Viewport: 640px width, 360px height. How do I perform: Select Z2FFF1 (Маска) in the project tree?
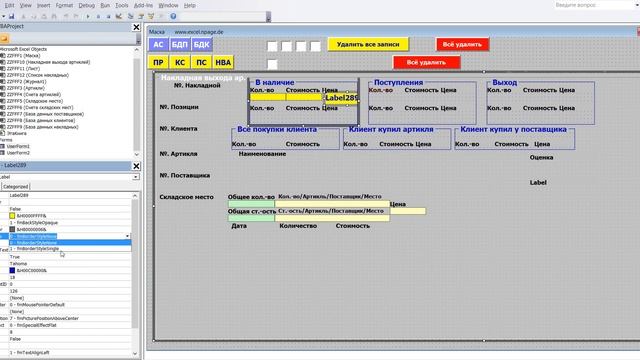click(x=23, y=56)
